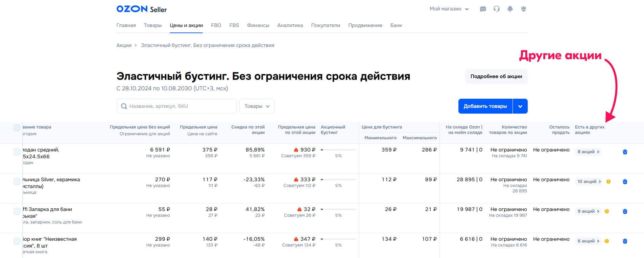The image size is (644, 258).
Task: Click yellow warning next to 6 акций
Action: [607, 241]
